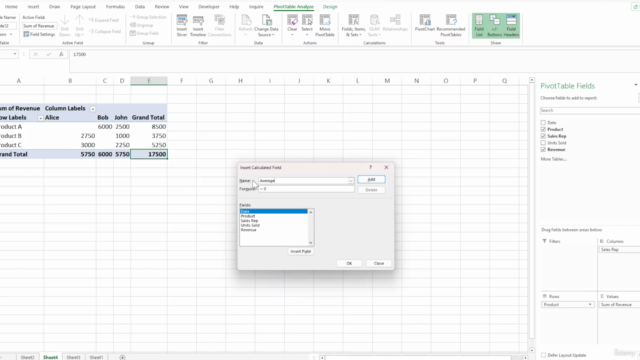Select the PivotTable Analyze tab

[294, 7]
